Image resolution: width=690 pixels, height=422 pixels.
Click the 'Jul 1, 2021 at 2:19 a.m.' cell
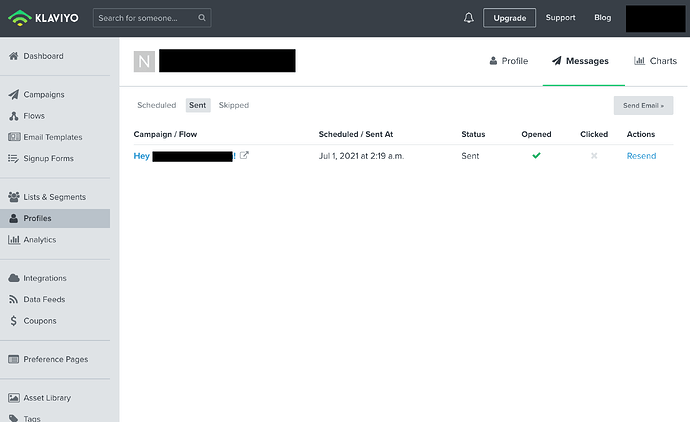click(x=361, y=156)
